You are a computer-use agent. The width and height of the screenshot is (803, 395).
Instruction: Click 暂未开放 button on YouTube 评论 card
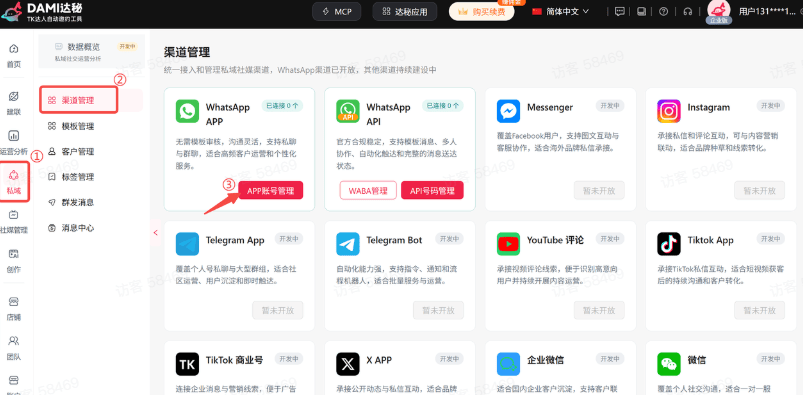[599, 310]
